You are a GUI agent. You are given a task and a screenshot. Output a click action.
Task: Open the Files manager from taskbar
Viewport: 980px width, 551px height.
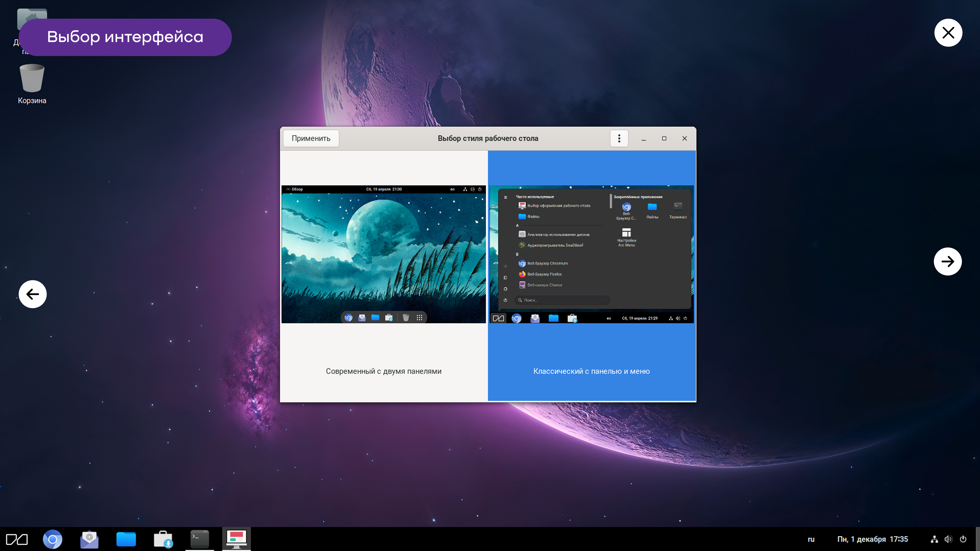[x=126, y=539]
